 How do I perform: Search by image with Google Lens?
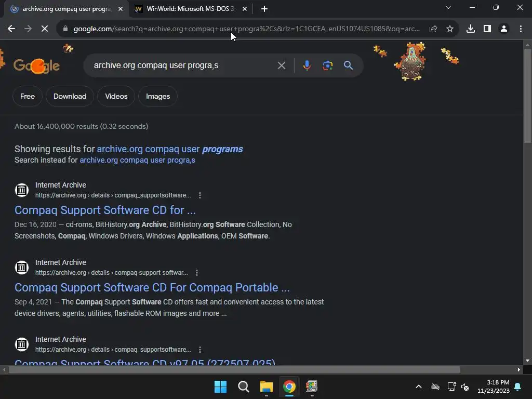pos(328,65)
